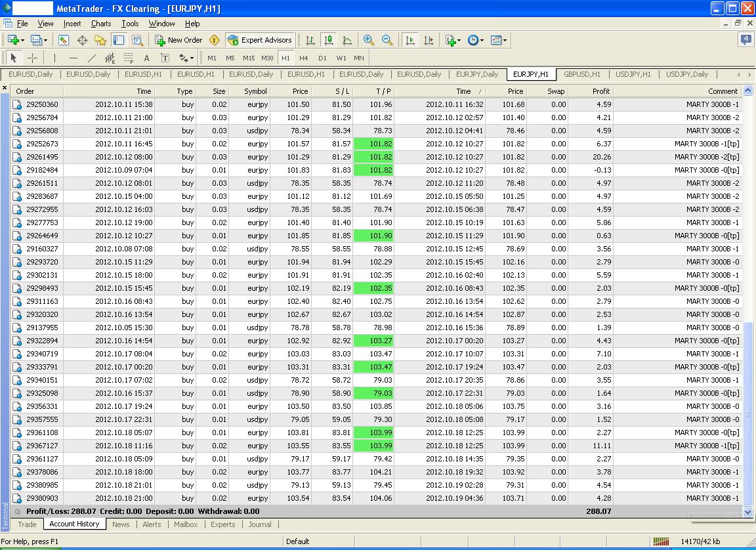Image resolution: width=756 pixels, height=550 pixels.
Task: Switch timeframe to M1
Action: tap(212, 58)
